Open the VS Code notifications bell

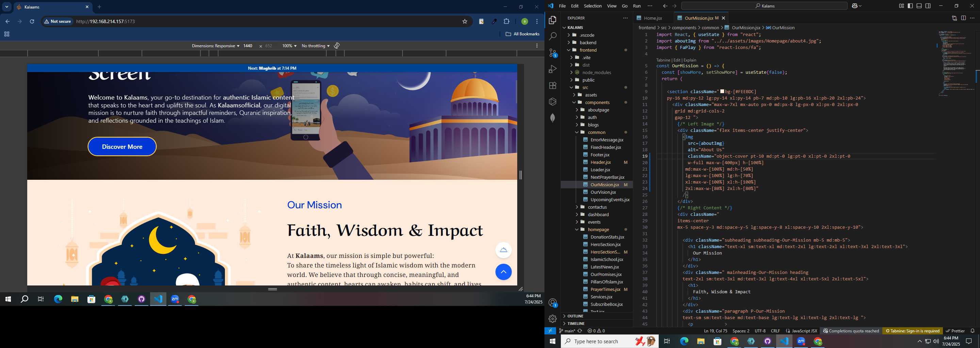point(973,331)
